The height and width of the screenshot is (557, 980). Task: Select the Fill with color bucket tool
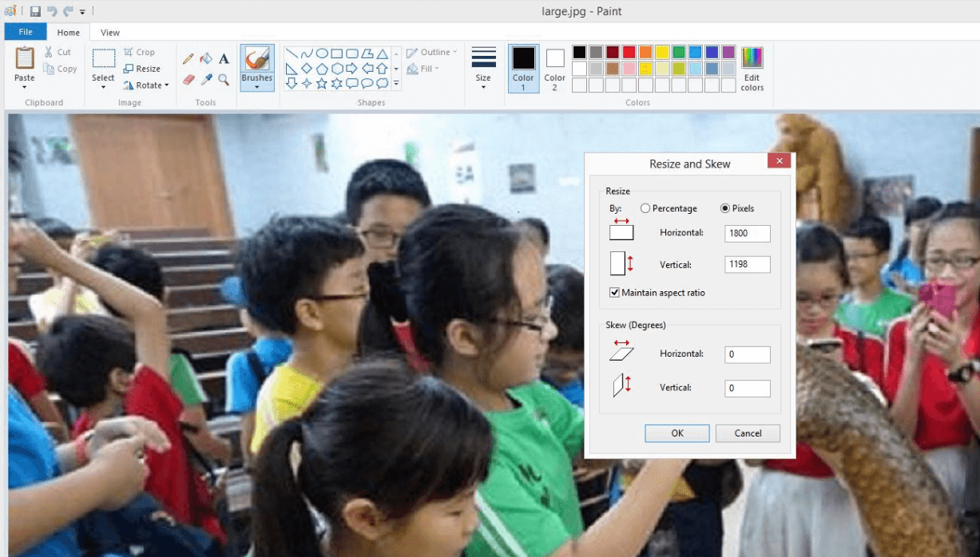206,59
